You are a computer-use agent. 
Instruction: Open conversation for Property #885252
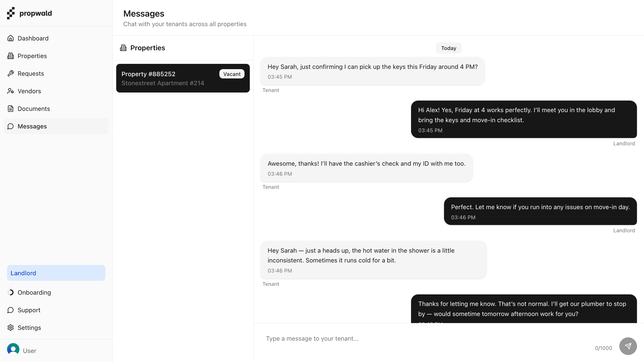tap(183, 78)
